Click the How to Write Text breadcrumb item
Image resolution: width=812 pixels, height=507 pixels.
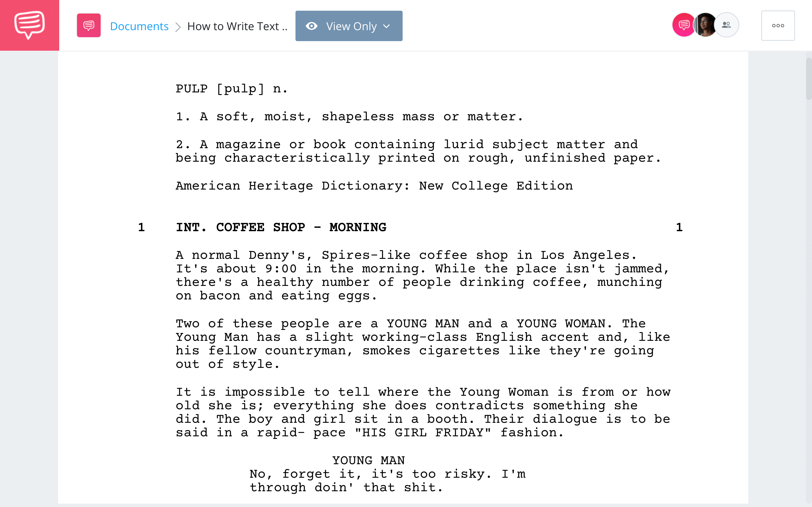[x=238, y=25]
